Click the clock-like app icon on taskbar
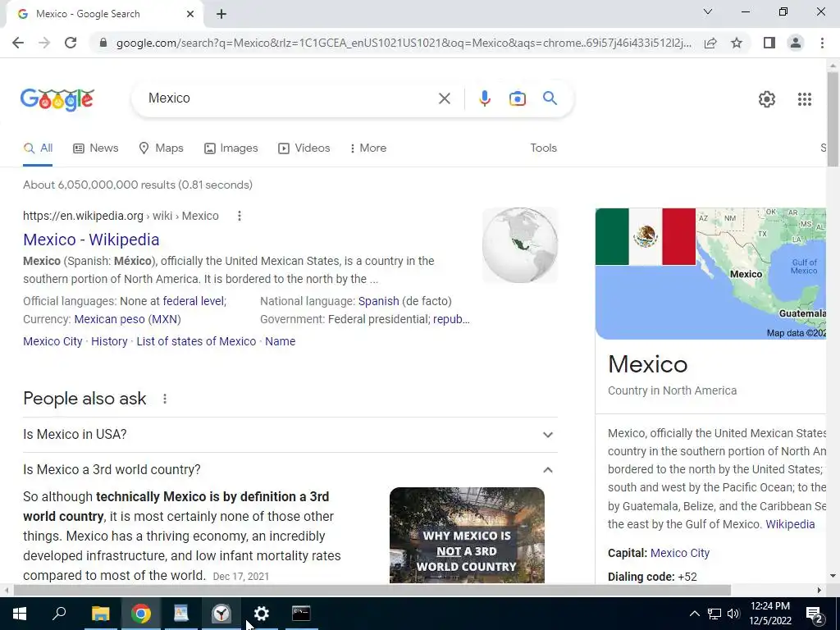The width and height of the screenshot is (840, 630). point(221,614)
